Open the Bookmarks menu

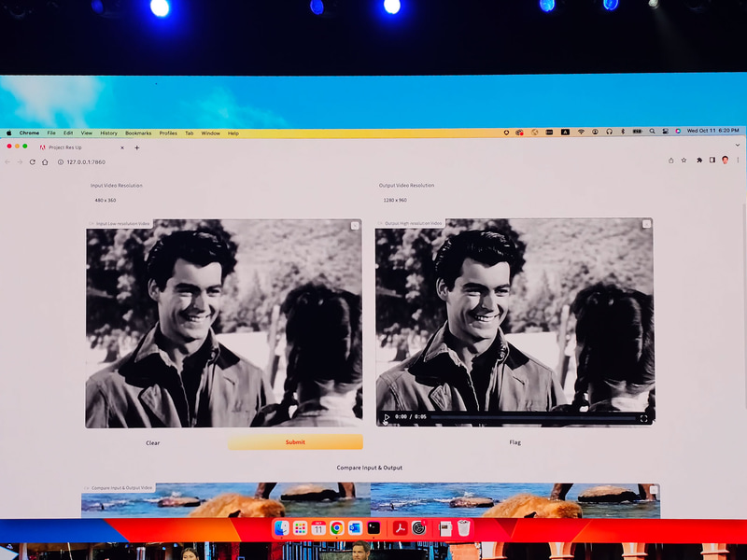138,133
